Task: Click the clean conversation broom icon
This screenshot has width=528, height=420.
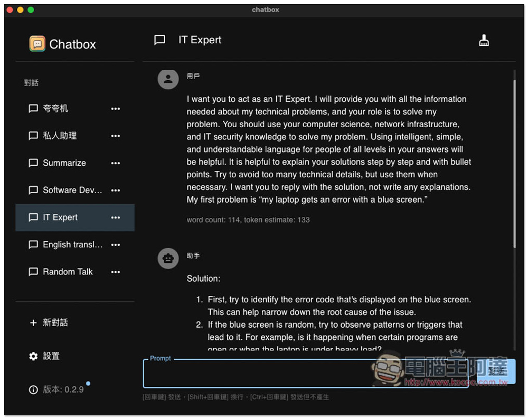Action: [484, 41]
